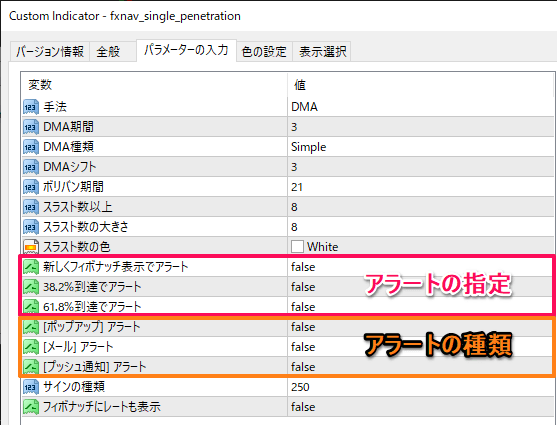The width and height of the screenshot is (557, 425).
Task: Toggle false value of [ポップアップ] アラート
Action: [421, 327]
